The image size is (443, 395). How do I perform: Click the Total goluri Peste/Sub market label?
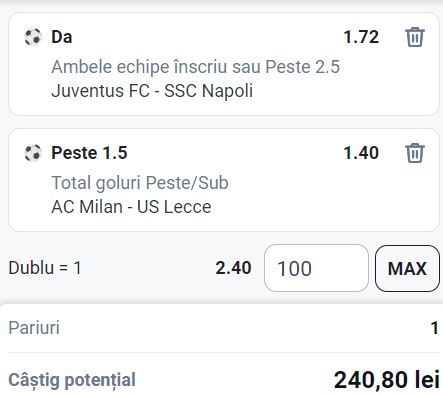(140, 183)
